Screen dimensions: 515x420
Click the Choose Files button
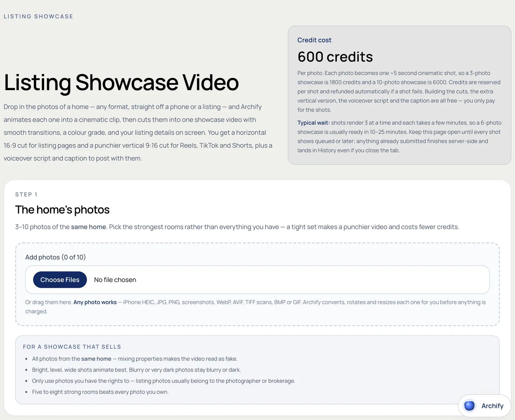click(x=60, y=280)
